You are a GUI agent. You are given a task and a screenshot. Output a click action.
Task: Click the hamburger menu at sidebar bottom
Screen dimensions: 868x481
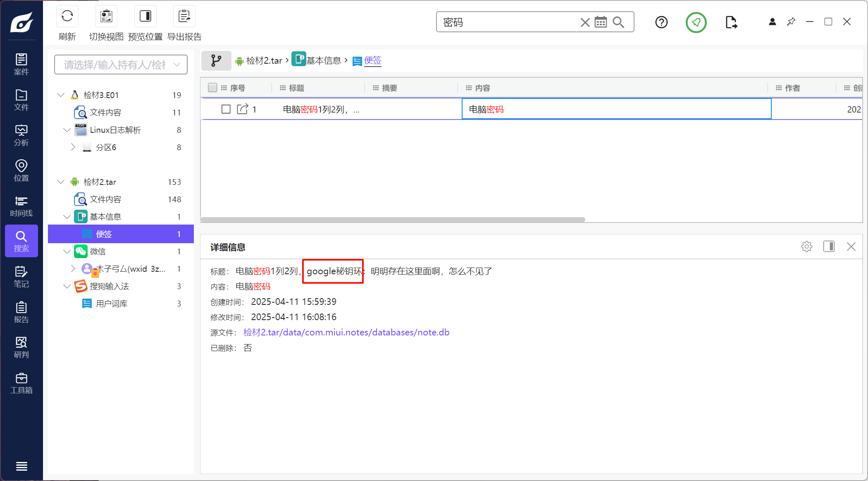(x=21, y=466)
